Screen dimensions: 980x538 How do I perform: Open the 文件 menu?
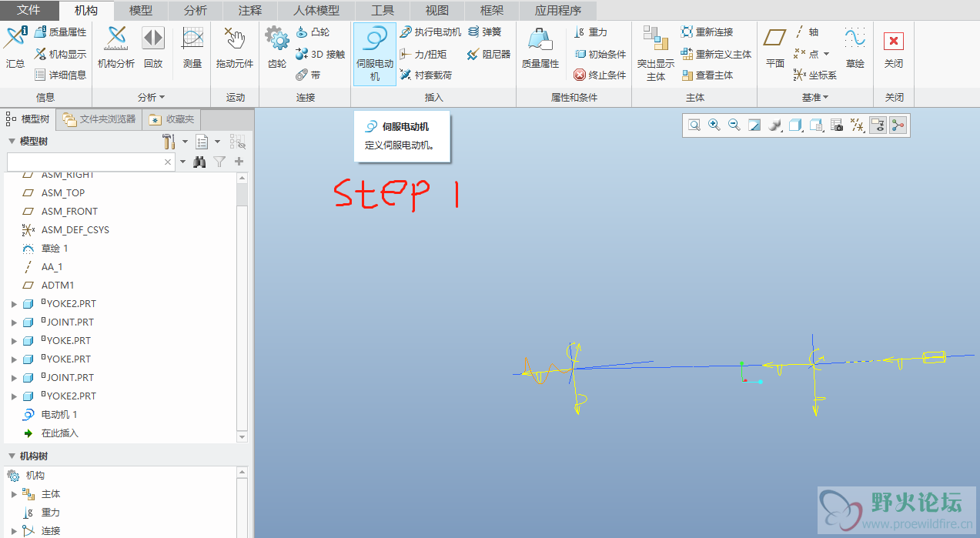(28, 11)
